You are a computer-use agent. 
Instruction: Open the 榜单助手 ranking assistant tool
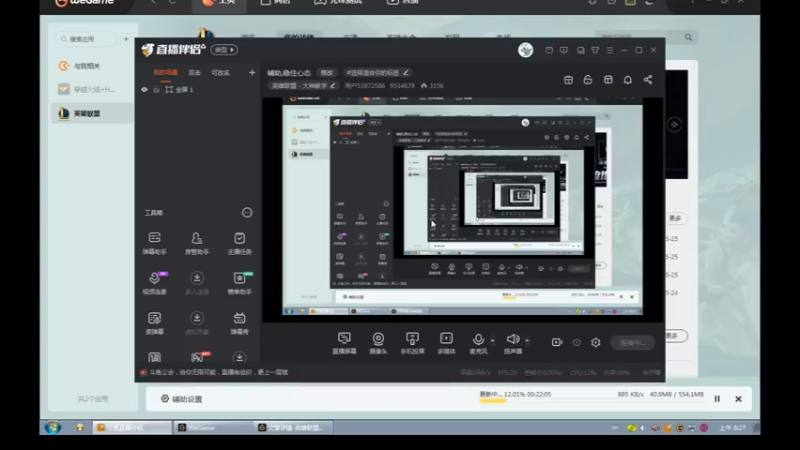tap(239, 283)
